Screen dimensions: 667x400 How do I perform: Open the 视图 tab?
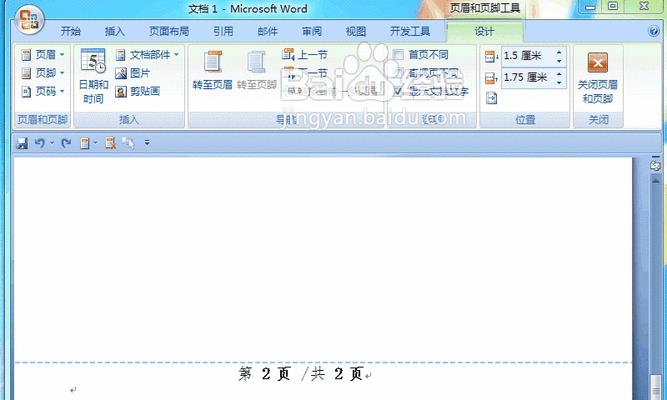356,31
